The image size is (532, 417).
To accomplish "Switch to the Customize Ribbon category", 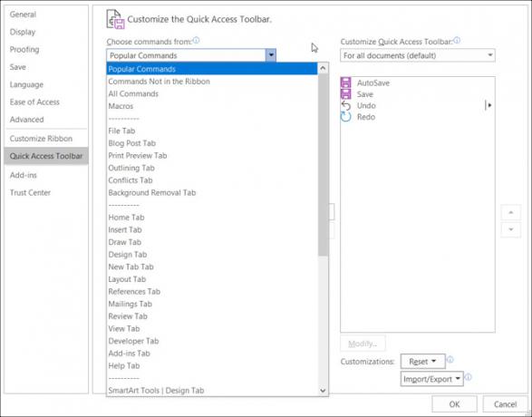I will point(41,139).
